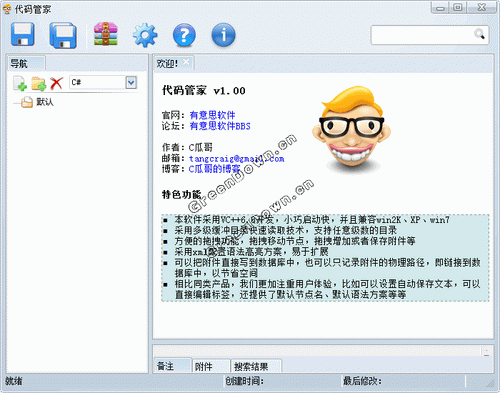Click the tangcraig@gmail.com email link
The image size is (500, 393).
coord(237,159)
